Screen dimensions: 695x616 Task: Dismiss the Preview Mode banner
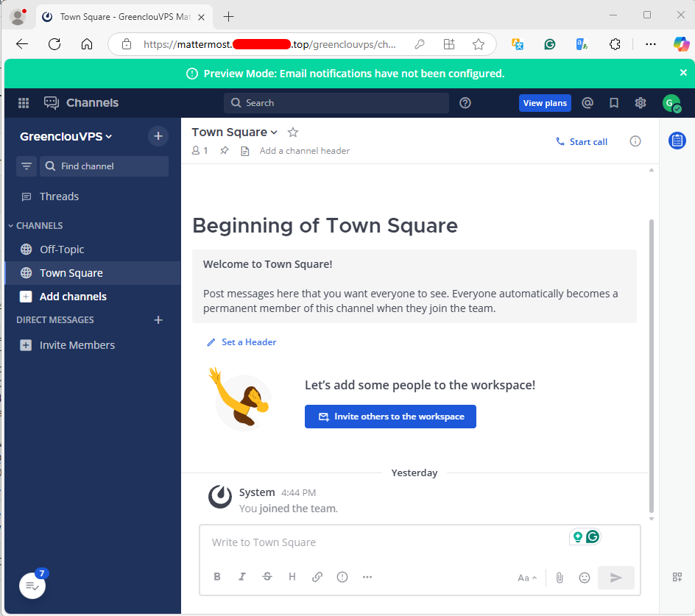pyautogui.click(x=683, y=73)
